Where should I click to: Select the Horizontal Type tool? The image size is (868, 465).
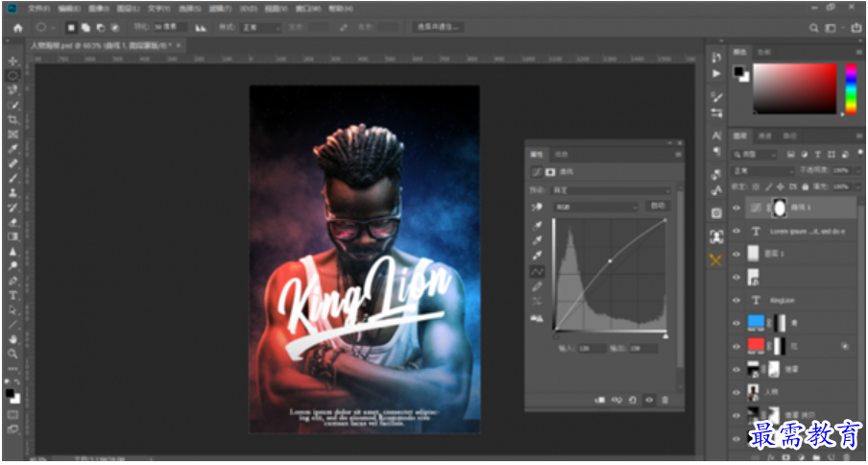[12, 295]
